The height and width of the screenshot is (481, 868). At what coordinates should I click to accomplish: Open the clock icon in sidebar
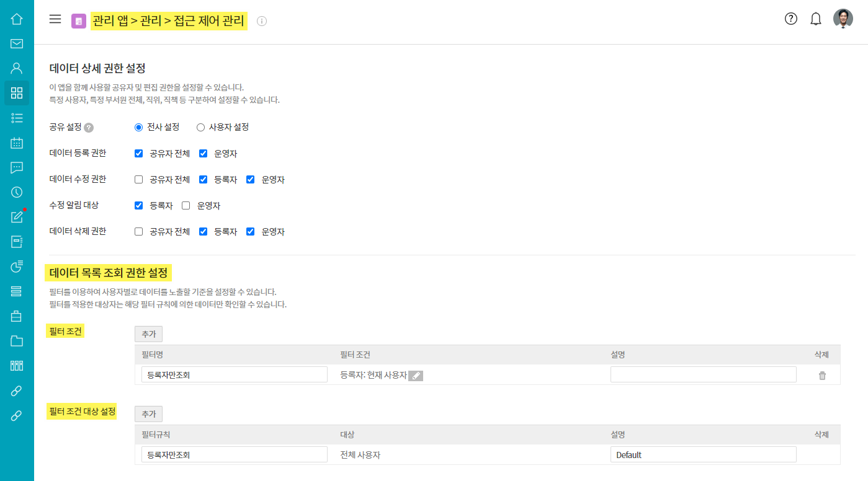pyautogui.click(x=17, y=192)
